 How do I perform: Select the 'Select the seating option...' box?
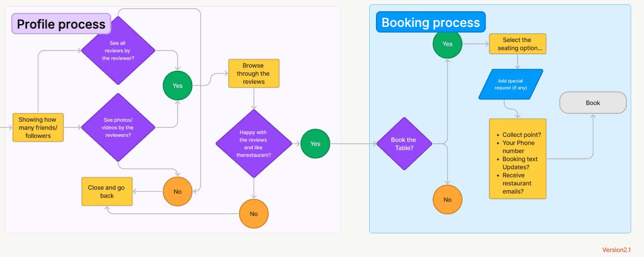click(518, 44)
